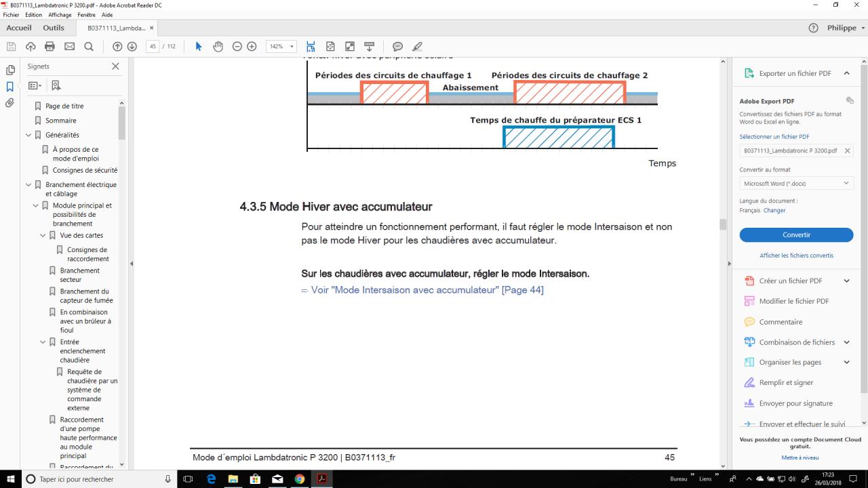The image size is (868, 488).
Task: Expand Créer un fichier PDF options
Action: pos(846,281)
